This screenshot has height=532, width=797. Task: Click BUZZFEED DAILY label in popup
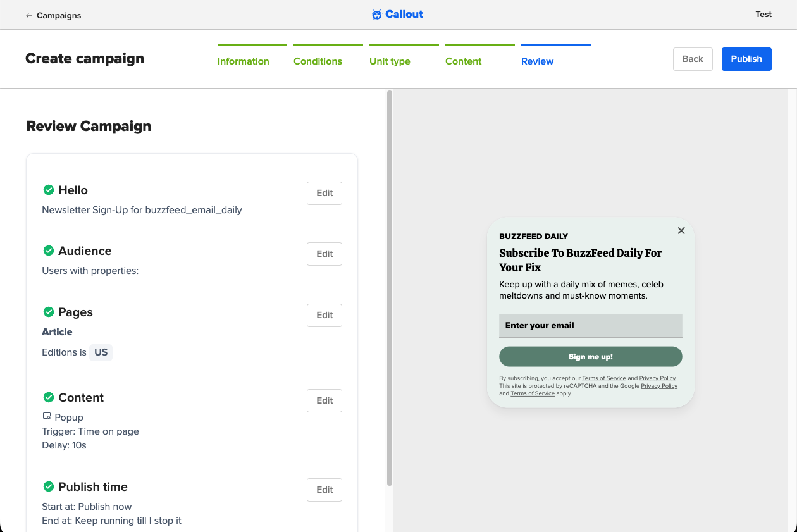pyautogui.click(x=534, y=237)
